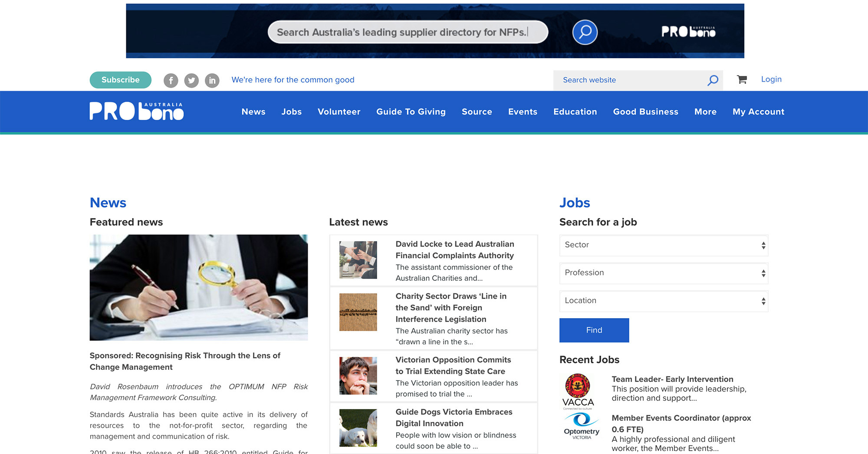Open the Source menu item
Image resolution: width=868 pixels, height=454 pixels.
[x=477, y=112]
